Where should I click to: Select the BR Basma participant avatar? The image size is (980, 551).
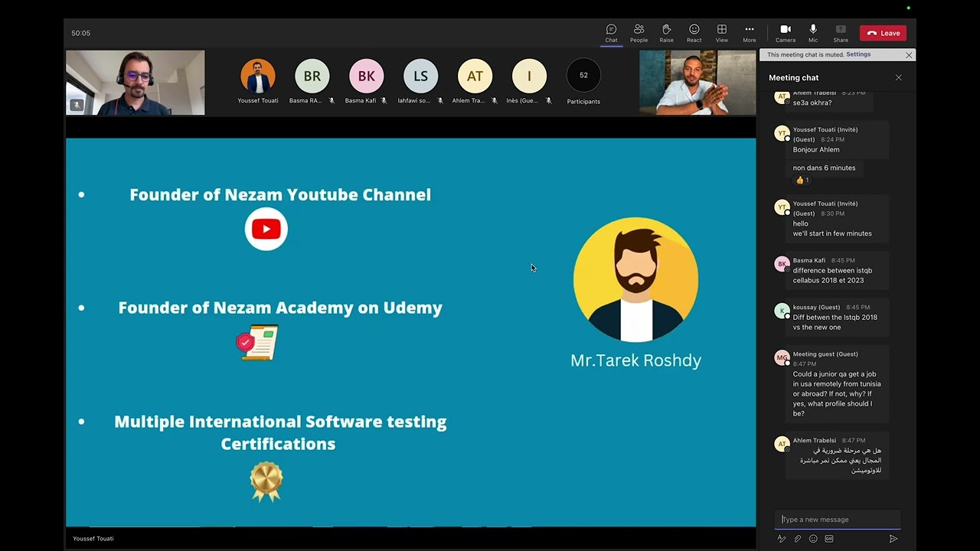[x=312, y=76]
